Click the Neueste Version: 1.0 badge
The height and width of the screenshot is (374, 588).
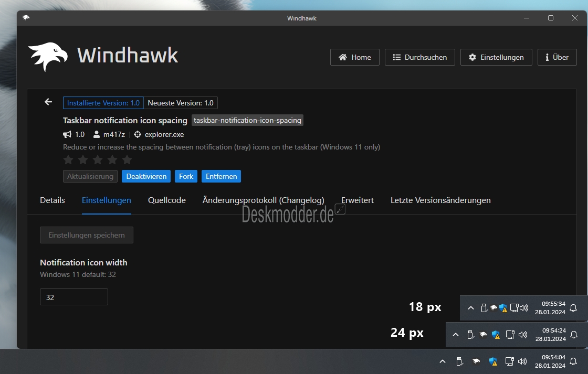coord(181,103)
